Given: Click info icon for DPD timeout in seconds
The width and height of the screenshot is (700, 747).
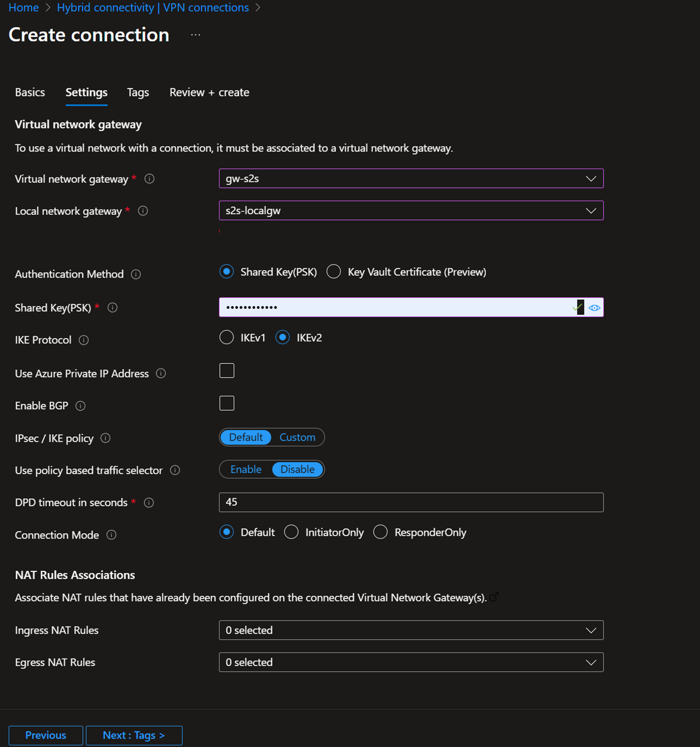Looking at the screenshot, I should (149, 503).
